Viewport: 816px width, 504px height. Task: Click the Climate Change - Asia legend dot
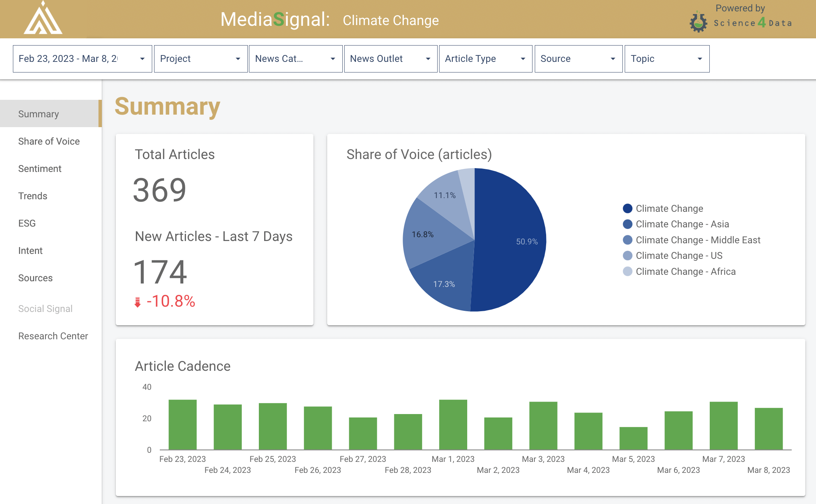point(628,224)
